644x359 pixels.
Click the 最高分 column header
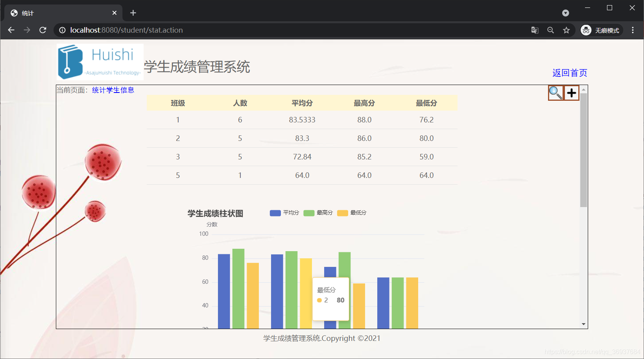(x=364, y=103)
